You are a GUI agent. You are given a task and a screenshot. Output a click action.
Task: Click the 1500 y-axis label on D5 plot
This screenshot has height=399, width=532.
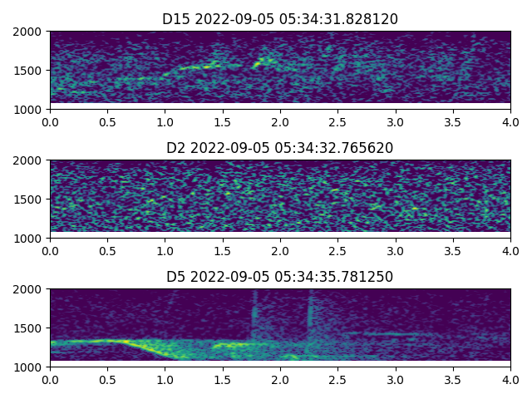[x=31, y=328]
